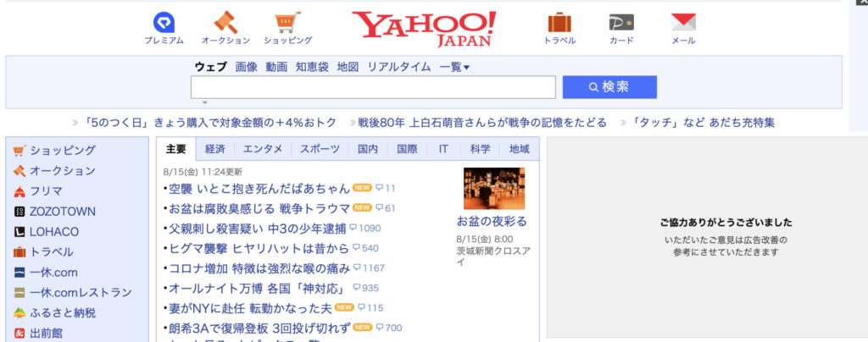Open the 戦後80年 上白石萌音 link
The height and width of the screenshot is (342, 868).
482,123
